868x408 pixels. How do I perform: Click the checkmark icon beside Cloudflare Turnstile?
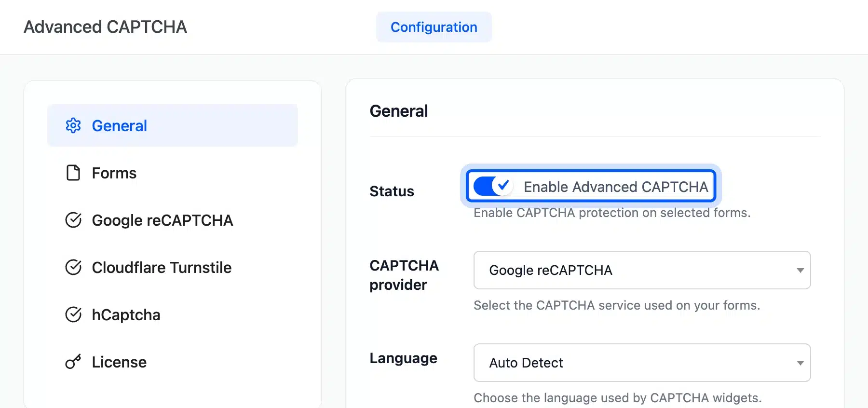[x=73, y=267]
